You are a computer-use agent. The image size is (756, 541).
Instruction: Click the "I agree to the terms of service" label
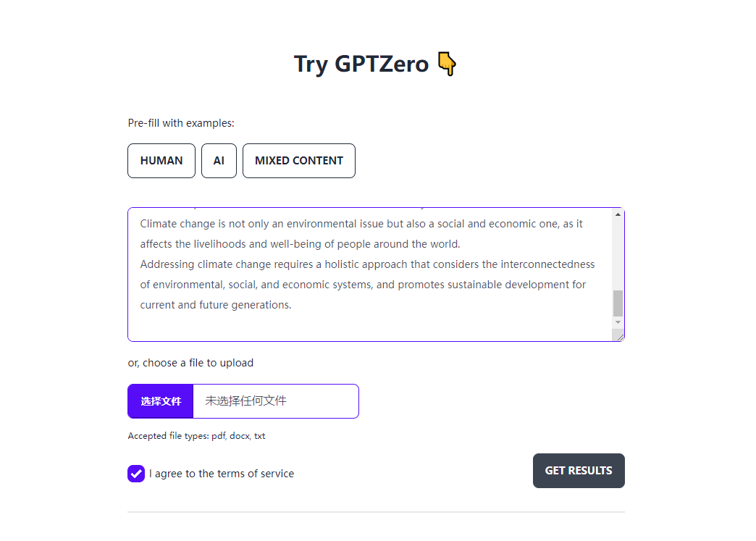[x=222, y=474]
